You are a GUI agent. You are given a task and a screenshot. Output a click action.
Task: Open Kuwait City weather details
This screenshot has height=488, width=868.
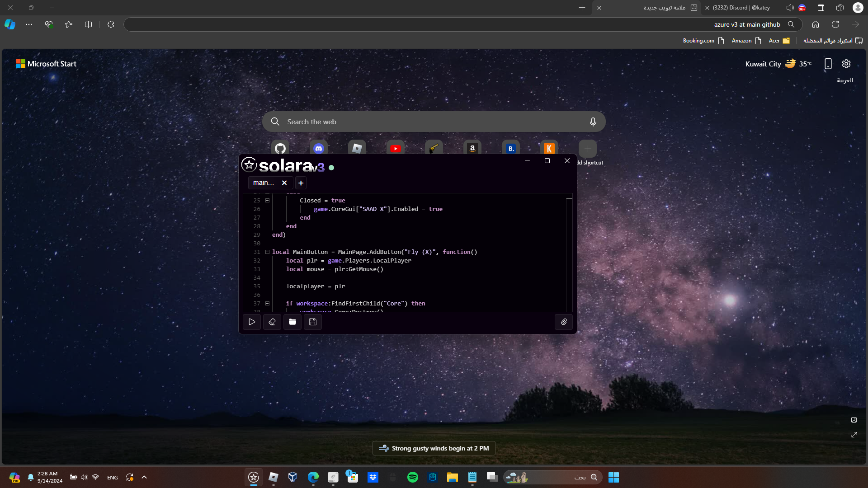click(x=778, y=64)
